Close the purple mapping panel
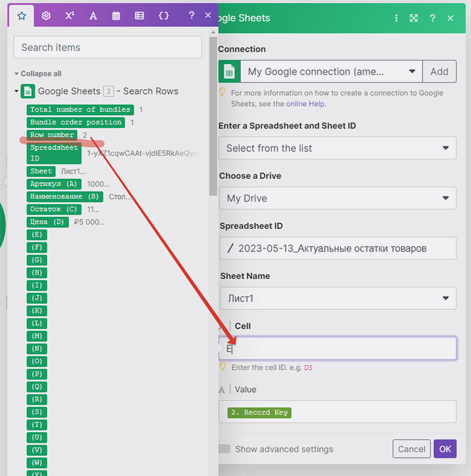 pyautogui.click(x=208, y=15)
